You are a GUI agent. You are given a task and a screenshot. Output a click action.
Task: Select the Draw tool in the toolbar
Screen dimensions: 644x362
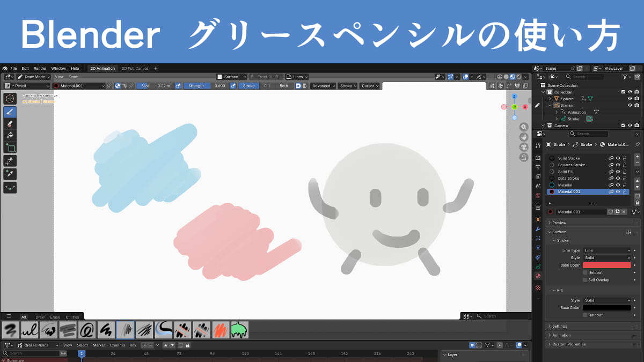(x=10, y=112)
